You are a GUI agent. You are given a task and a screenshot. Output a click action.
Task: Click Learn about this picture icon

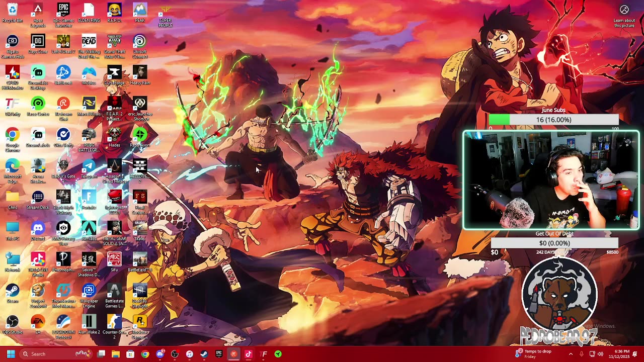tap(624, 17)
